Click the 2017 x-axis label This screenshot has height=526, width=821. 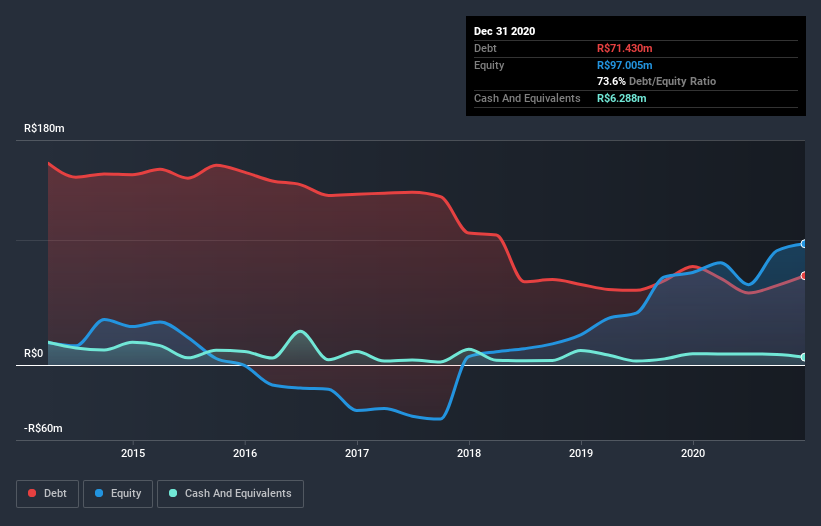[357, 453]
